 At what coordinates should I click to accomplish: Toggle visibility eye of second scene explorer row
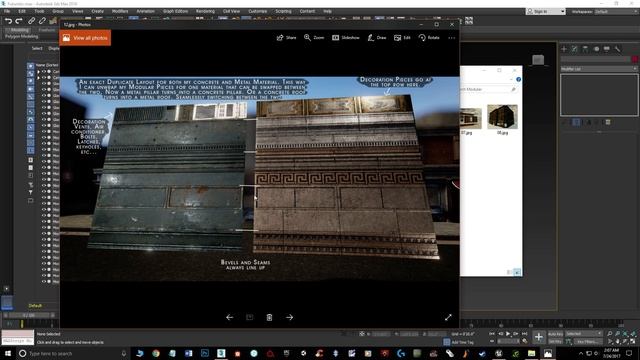click(x=44, y=78)
